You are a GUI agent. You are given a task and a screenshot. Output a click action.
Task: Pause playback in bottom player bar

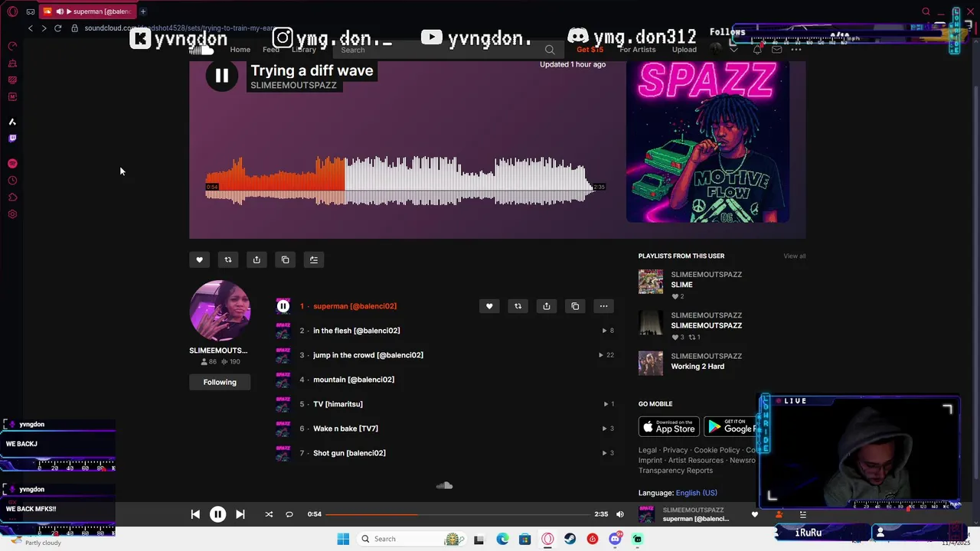pos(217,514)
